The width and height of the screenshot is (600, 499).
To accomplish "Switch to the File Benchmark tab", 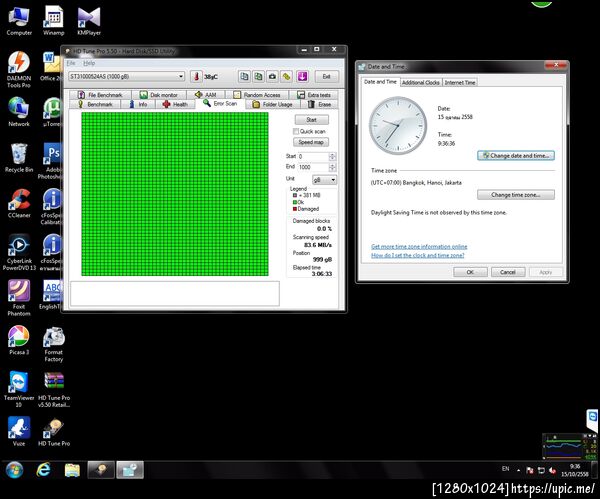I will 100,95.
